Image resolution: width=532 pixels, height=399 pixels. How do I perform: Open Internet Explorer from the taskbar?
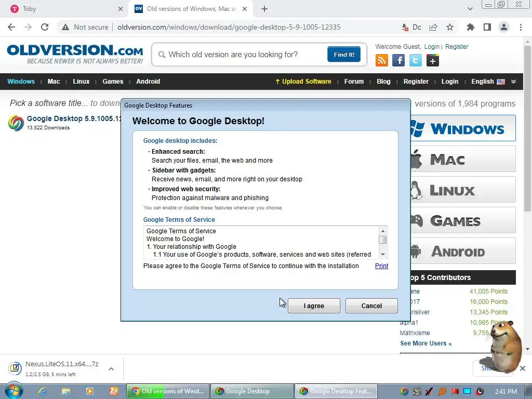pos(42,391)
